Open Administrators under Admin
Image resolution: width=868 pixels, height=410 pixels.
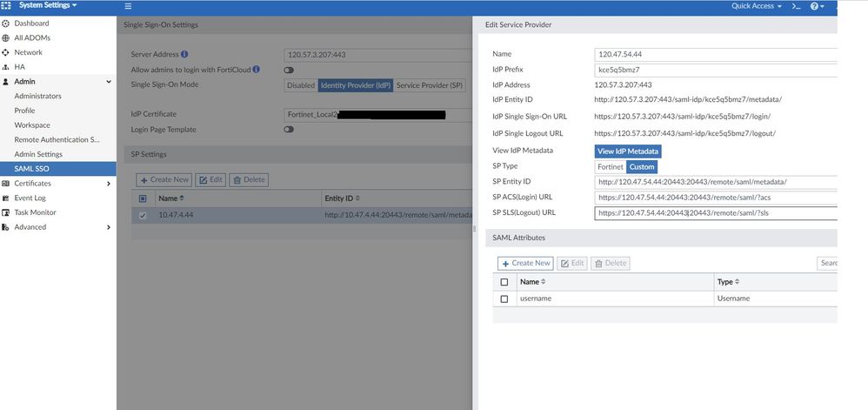click(x=37, y=96)
